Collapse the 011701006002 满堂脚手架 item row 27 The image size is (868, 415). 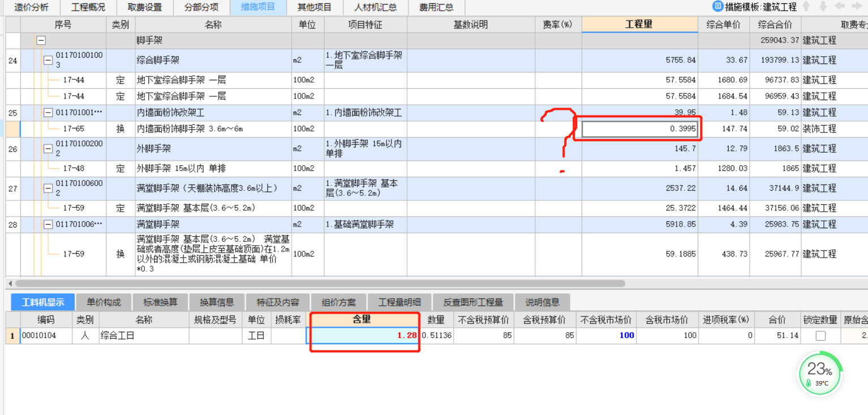[x=48, y=189]
